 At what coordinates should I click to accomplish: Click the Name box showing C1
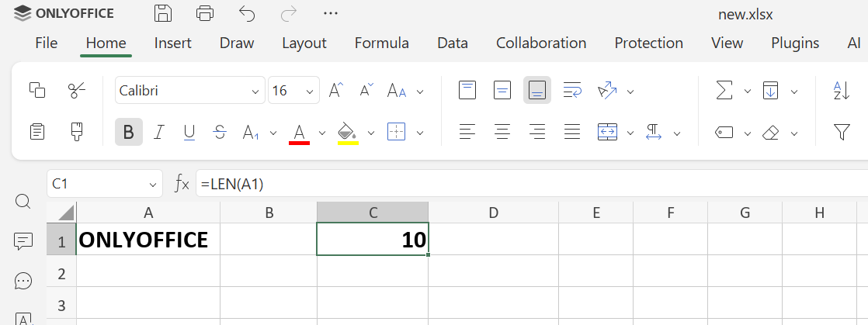pos(105,184)
